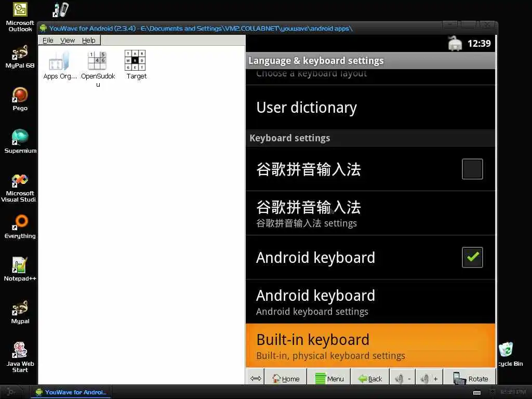Open the View menu
532x399 pixels.
(68, 41)
